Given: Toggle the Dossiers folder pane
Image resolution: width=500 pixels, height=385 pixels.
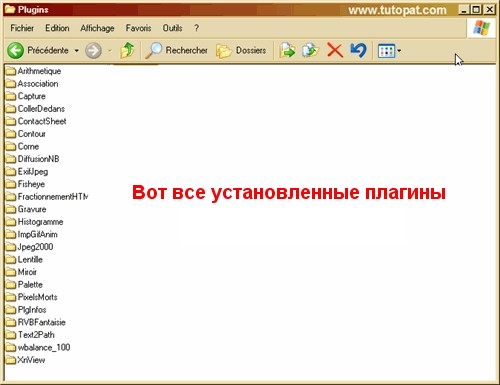Looking at the screenshot, I should click(x=241, y=51).
